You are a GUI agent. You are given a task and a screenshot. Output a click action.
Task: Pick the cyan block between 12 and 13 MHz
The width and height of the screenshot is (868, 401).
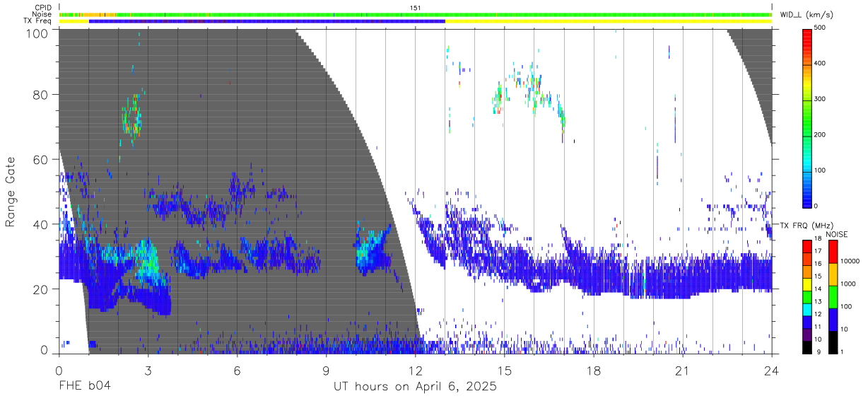[x=808, y=310]
